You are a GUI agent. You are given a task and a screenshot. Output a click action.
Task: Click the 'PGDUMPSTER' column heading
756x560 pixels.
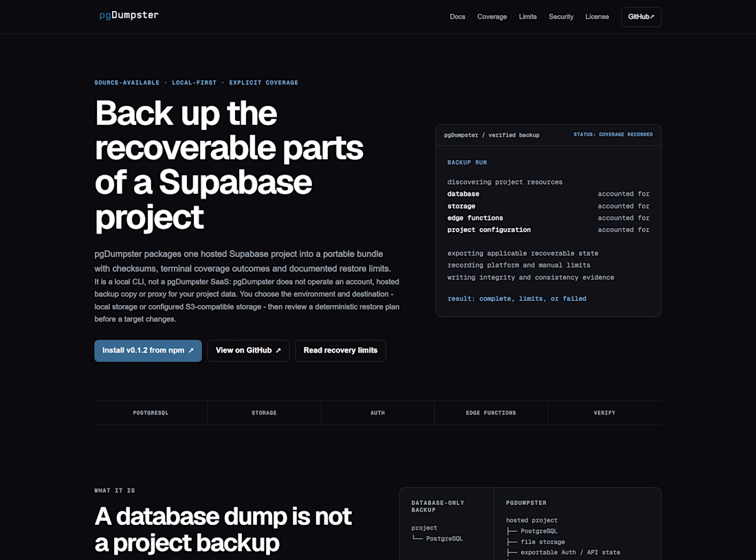(526, 503)
